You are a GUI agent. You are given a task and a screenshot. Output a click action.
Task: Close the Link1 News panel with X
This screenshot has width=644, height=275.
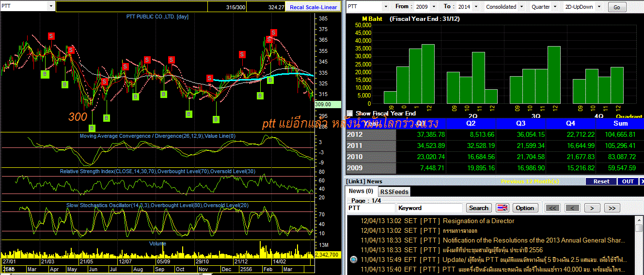click(642, 181)
